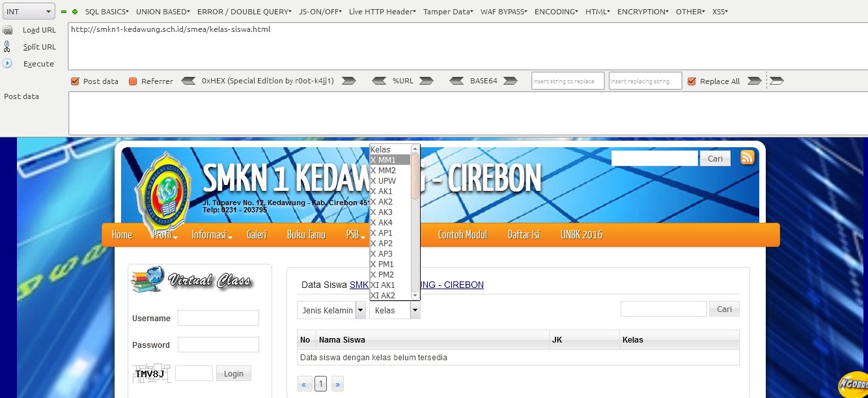
Task: Click the green plus icon in HackBar
Action: point(75,12)
